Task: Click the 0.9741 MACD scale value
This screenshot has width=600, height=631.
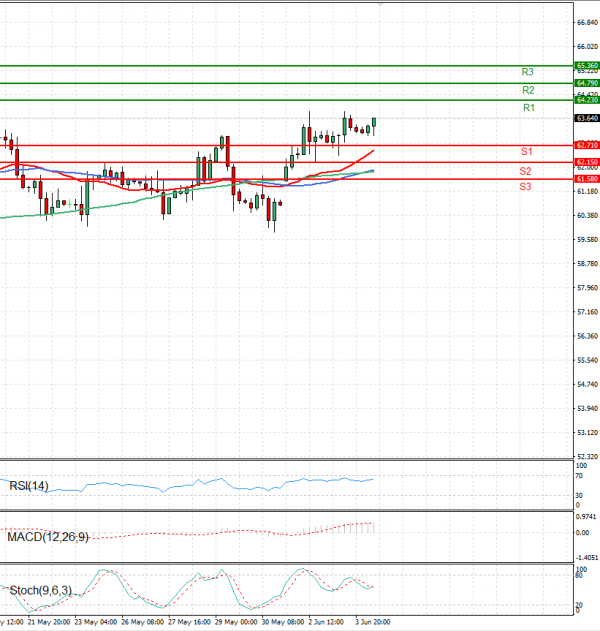Action: point(586,517)
